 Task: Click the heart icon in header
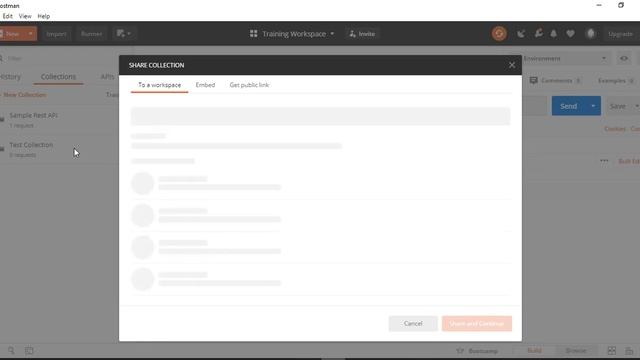click(x=570, y=34)
